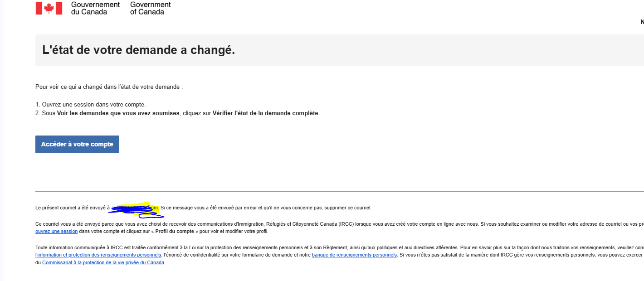Click the bold 'Vérifier l'état de la demande complète' text
The height and width of the screenshot is (281, 644).
tap(265, 113)
